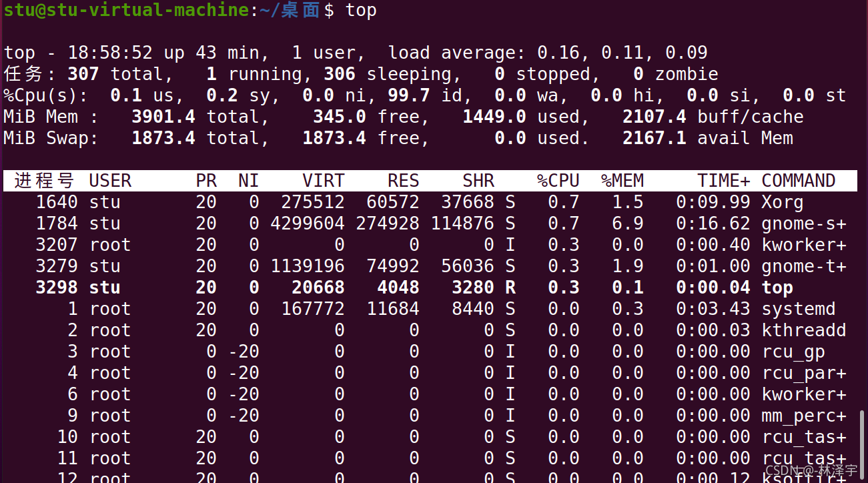Click the COMMAND column header
The height and width of the screenshot is (483, 868).
point(799,181)
